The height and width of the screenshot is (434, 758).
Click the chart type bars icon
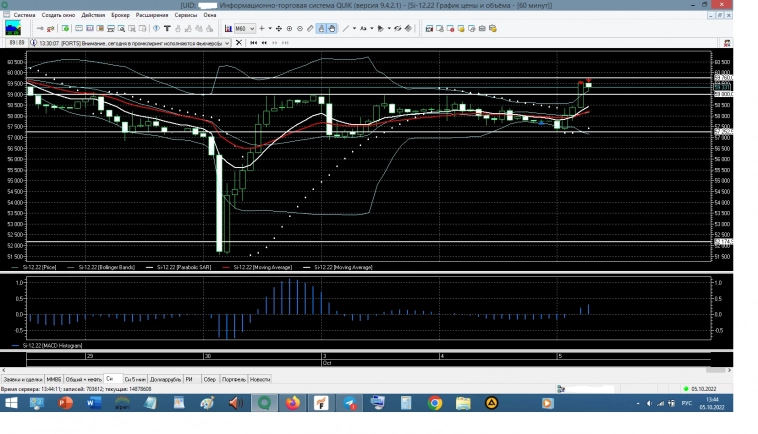coord(229,28)
